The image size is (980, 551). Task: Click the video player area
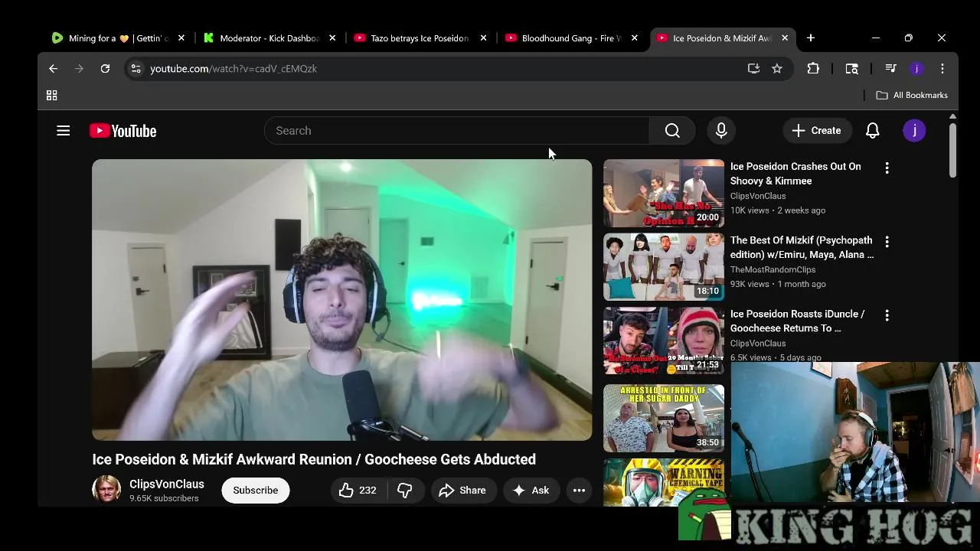pyautogui.click(x=341, y=300)
